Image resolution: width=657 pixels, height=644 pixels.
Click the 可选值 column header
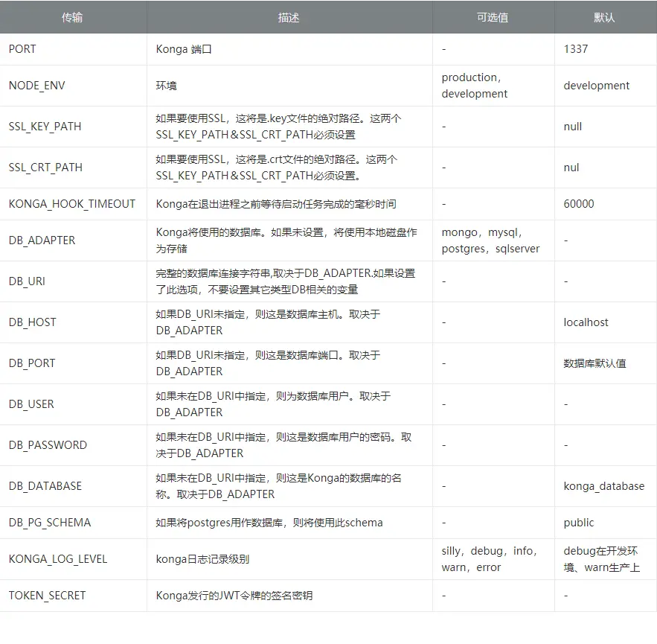point(493,17)
